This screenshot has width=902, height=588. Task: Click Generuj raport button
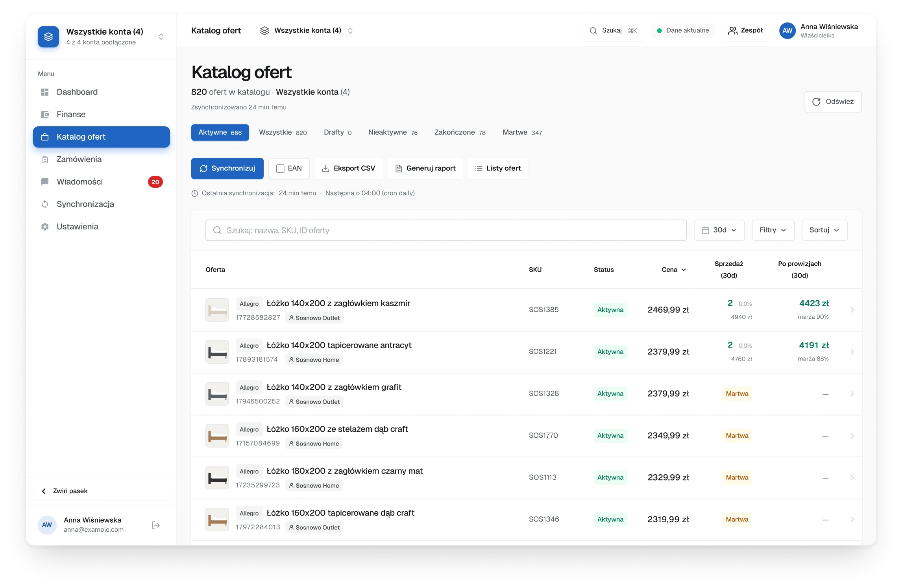[425, 168]
